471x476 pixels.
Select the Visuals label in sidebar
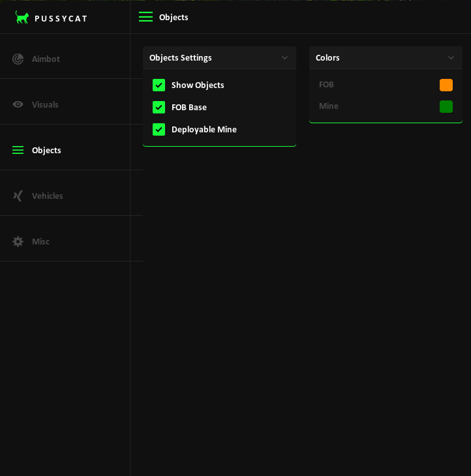point(45,104)
